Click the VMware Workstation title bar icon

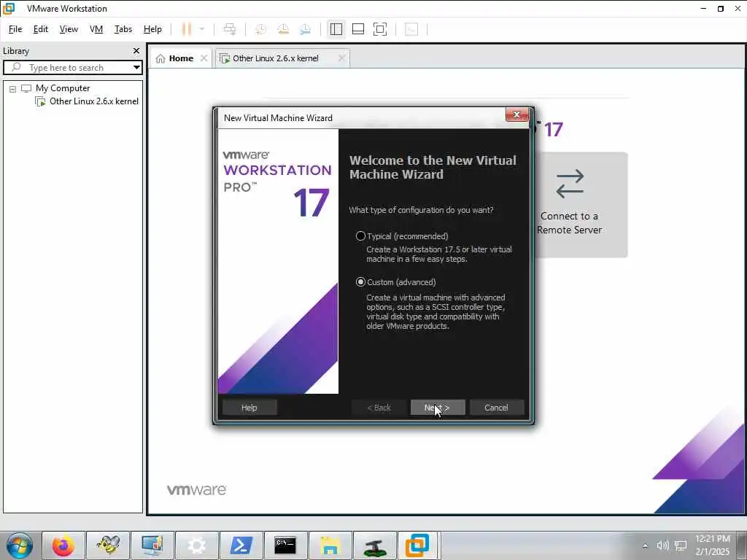(9, 8)
